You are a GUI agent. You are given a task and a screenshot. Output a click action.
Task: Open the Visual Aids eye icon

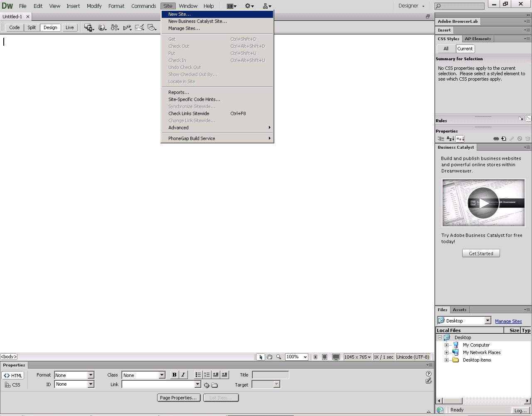click(x=152, y=27)
